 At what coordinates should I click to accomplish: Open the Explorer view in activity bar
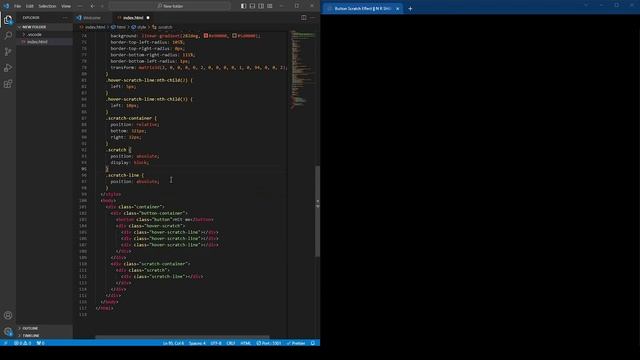click(8, 20)
